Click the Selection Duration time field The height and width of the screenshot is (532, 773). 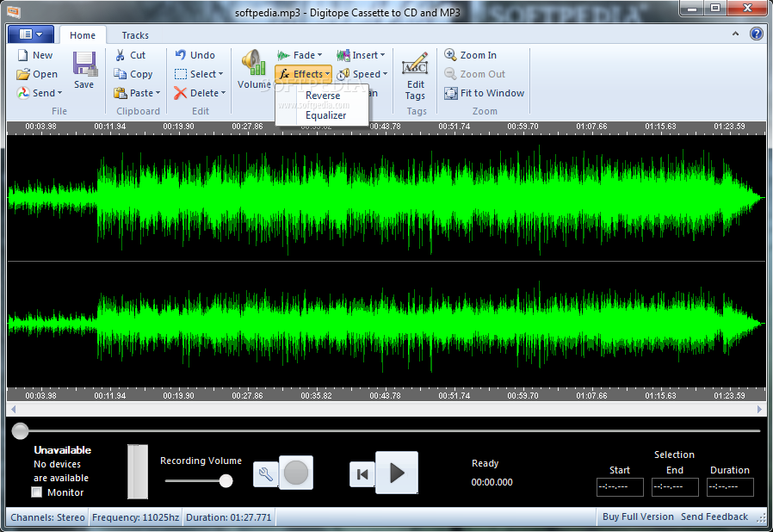pyautogui.click(x=730, y=487)
